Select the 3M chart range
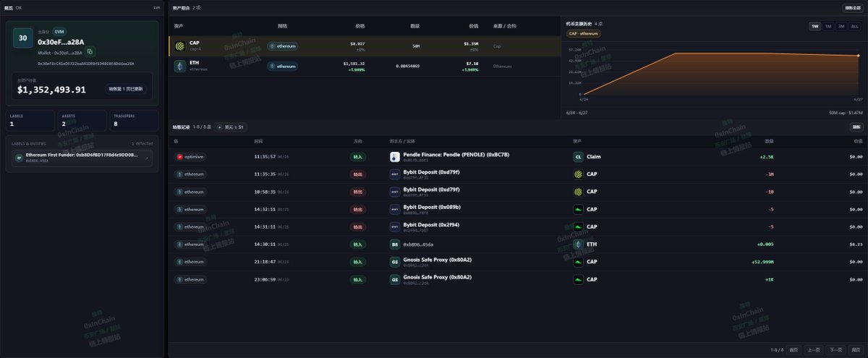 (x=841, y=26)
